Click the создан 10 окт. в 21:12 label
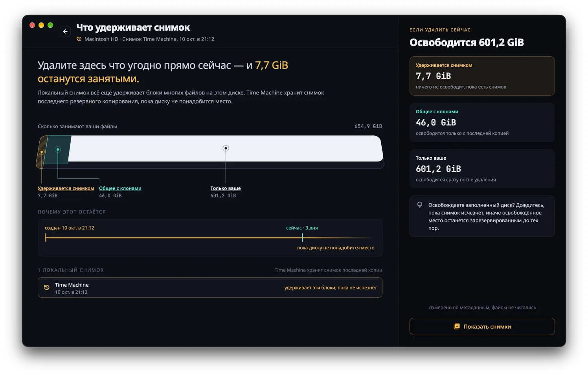 coord(69,228)
